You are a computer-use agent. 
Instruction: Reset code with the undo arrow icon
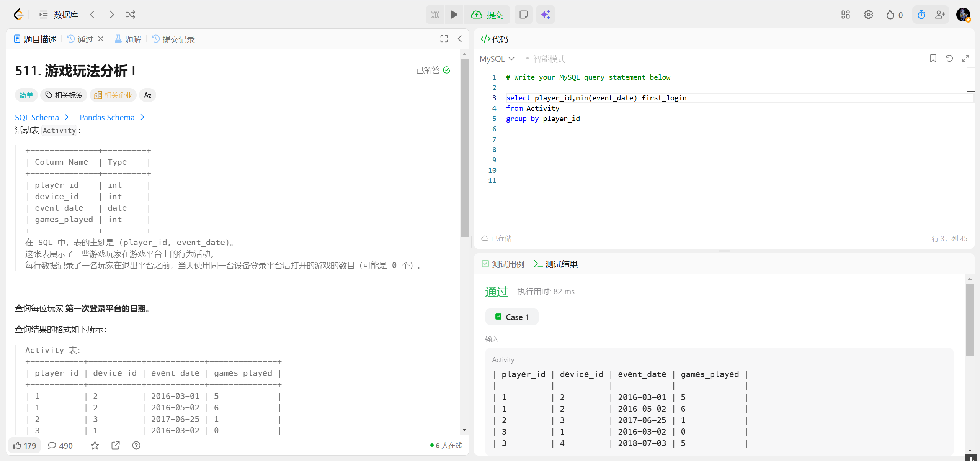(x=949, y=58)
